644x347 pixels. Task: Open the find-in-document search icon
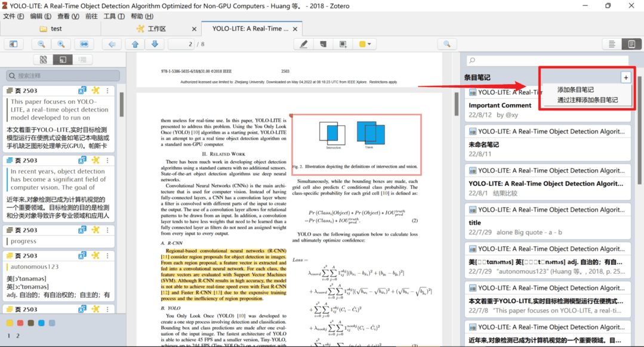(446, 44)
